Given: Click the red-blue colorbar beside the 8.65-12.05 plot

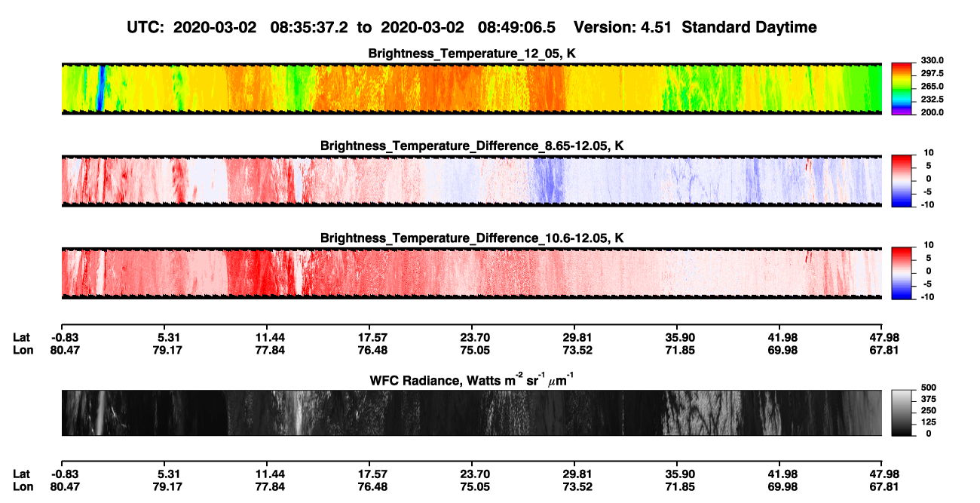Looking at the screenshot, I should click(x=902, y=180).
